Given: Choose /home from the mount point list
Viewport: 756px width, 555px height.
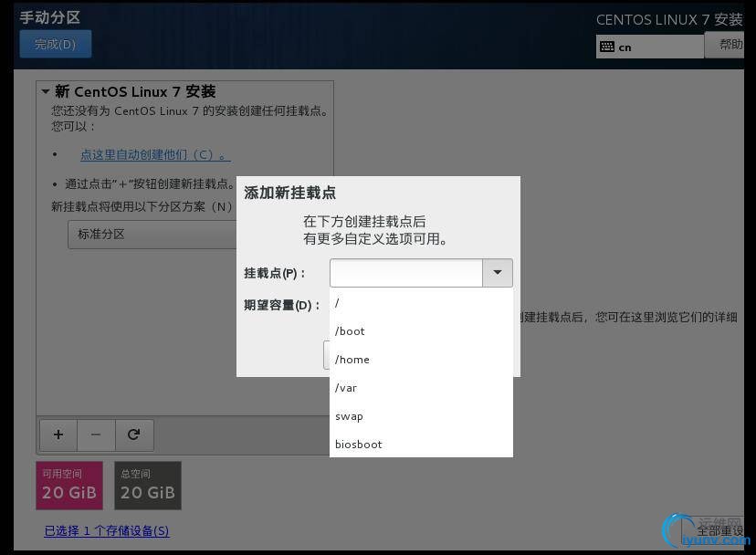Looking at the screenshot, I should (x=421, y=360).
